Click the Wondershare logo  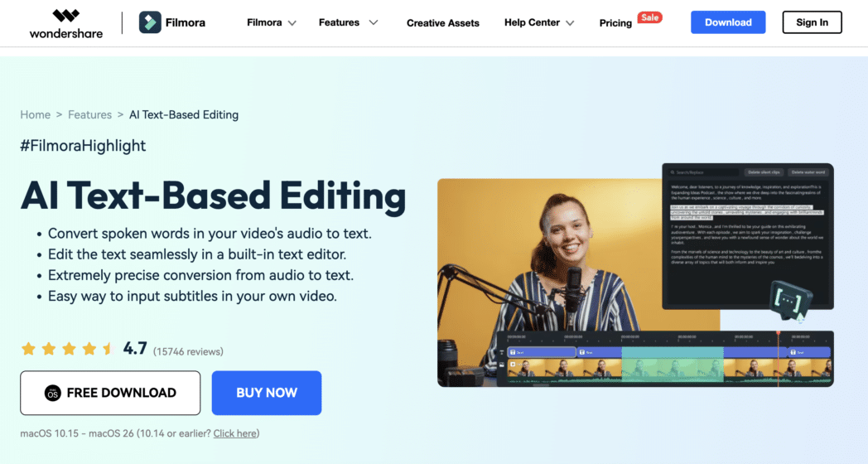coord(66,24)
